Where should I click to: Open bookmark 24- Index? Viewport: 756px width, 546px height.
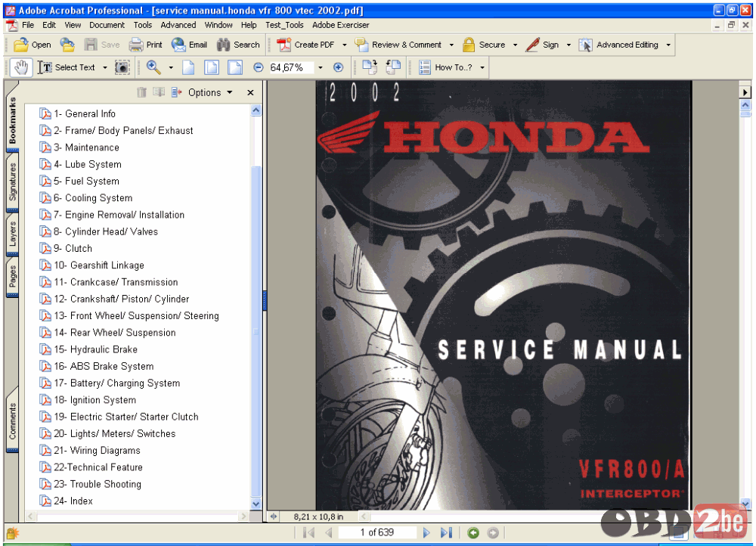(x=73, y=501)
